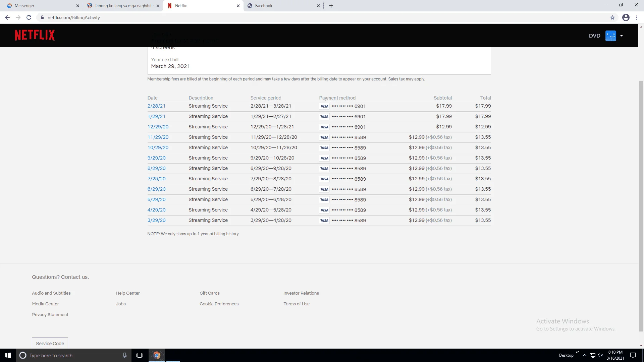
Task: Open the 11/29/20 invoice link
Action: [158, 137]
